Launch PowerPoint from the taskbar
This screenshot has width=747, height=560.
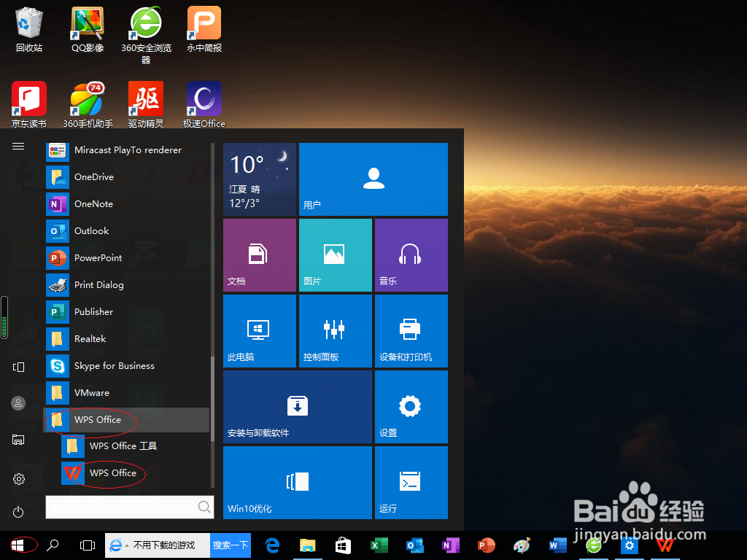[x=487, y=545]
